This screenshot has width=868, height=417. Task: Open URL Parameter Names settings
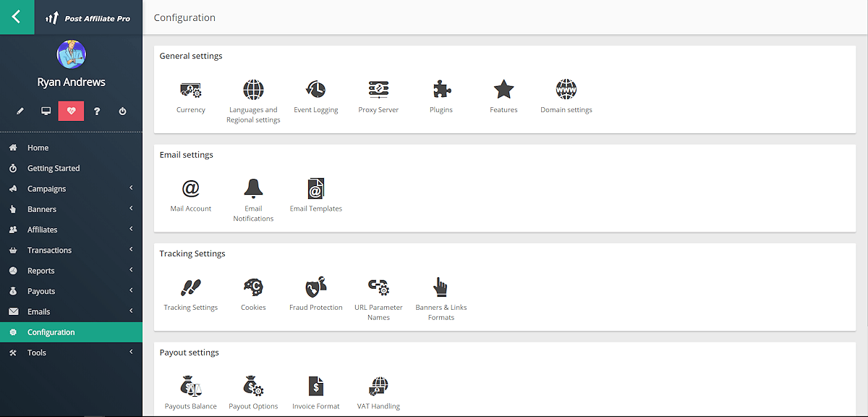tap(378, 299)
